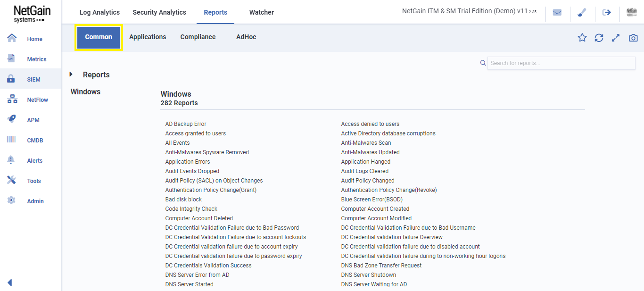This screenshot has height=291, width=644.
Task: Click the Search for reports field
Action: coord(561,63)
